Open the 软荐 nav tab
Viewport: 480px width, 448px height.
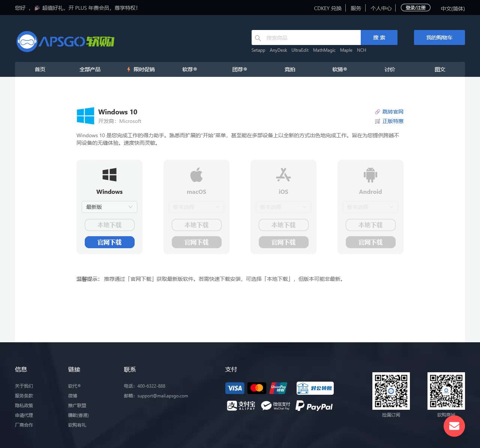coord(190,69)
